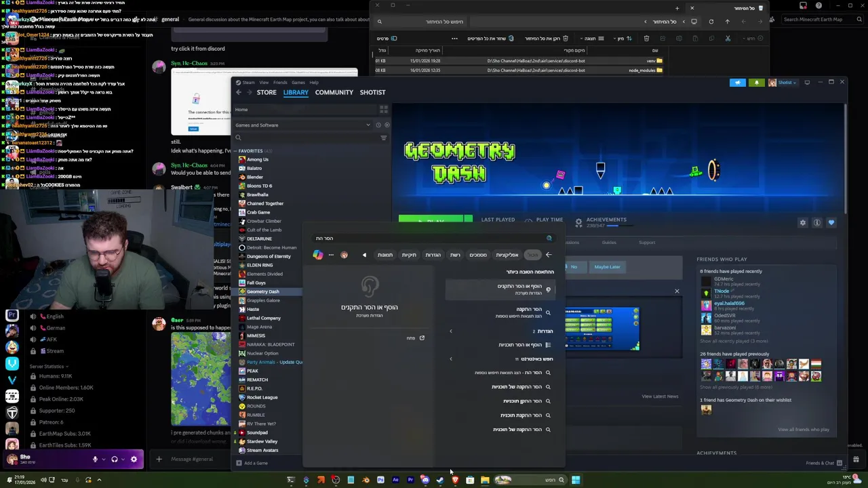Join the German voice channel in Discord
The width and height of the screenshot is (868, 488).
tap(56, 328)
